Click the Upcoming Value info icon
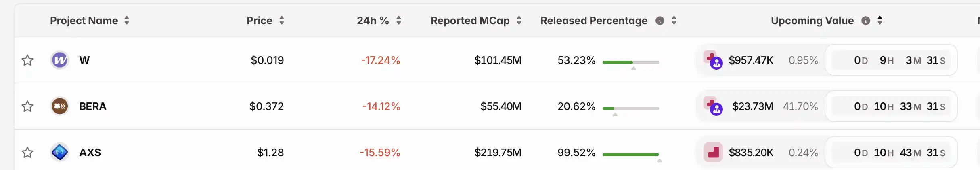980x170 pixels. 866,21
